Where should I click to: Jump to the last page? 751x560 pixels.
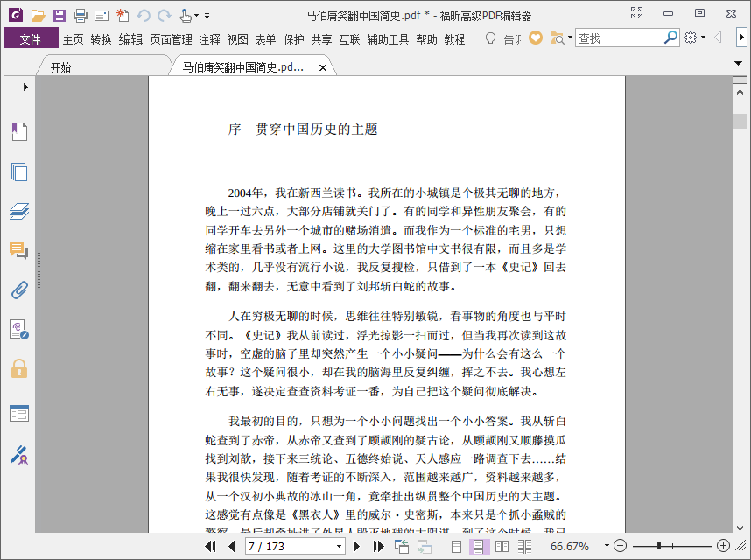pyautogui.click(x=378, y=546)
